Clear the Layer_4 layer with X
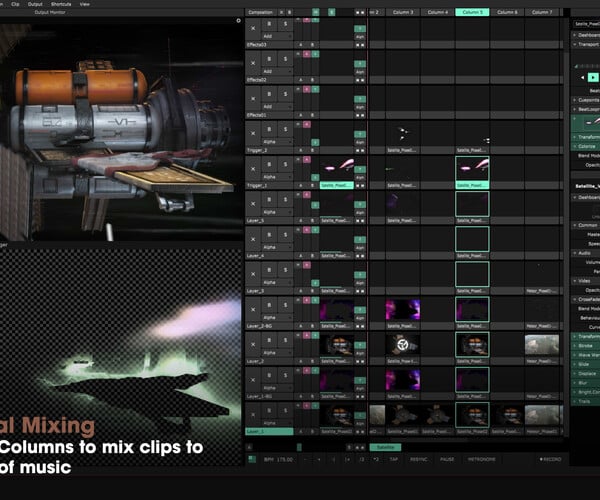Image resolution: width=600 pixels, height=500 pixels. tap(253, 239)
